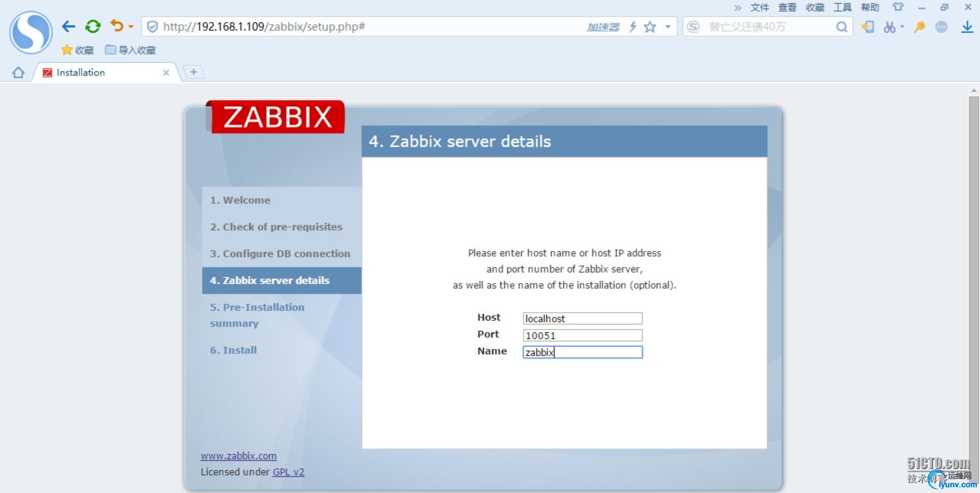
Task: Click the scissors screenshot tool icon
Action: (890, 27)
